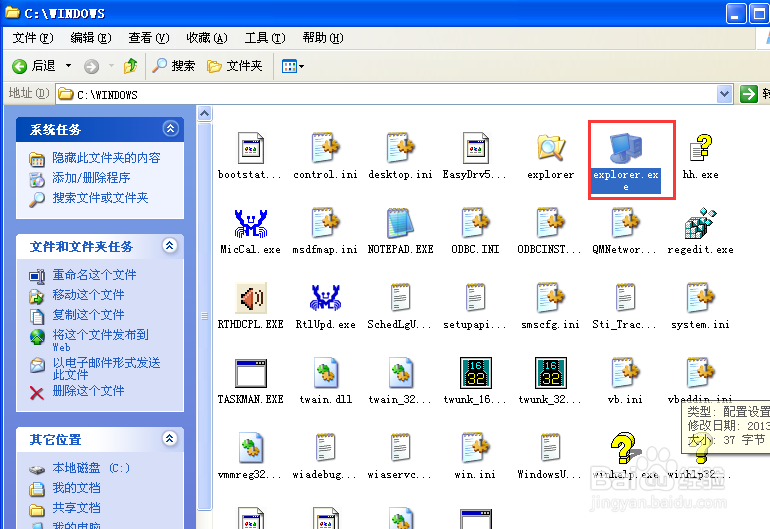Select the WindowsU log file
Screen dimensions: 770x529
[550, 448]
